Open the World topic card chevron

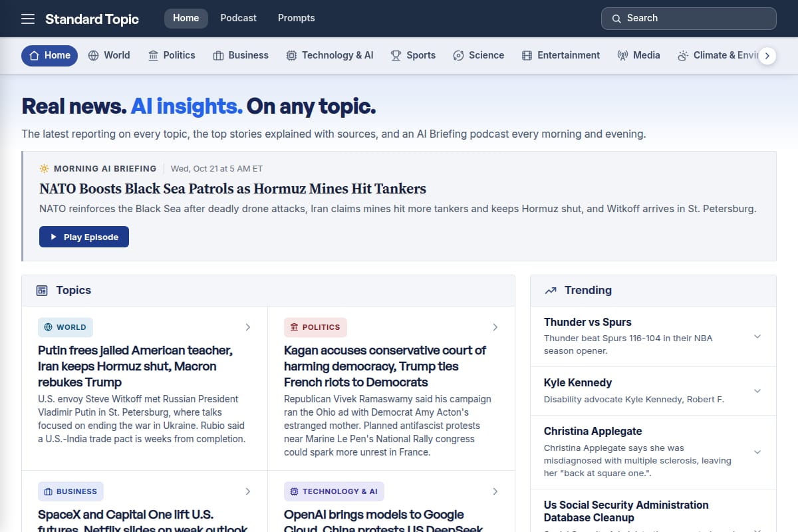(x=248, y=327)
